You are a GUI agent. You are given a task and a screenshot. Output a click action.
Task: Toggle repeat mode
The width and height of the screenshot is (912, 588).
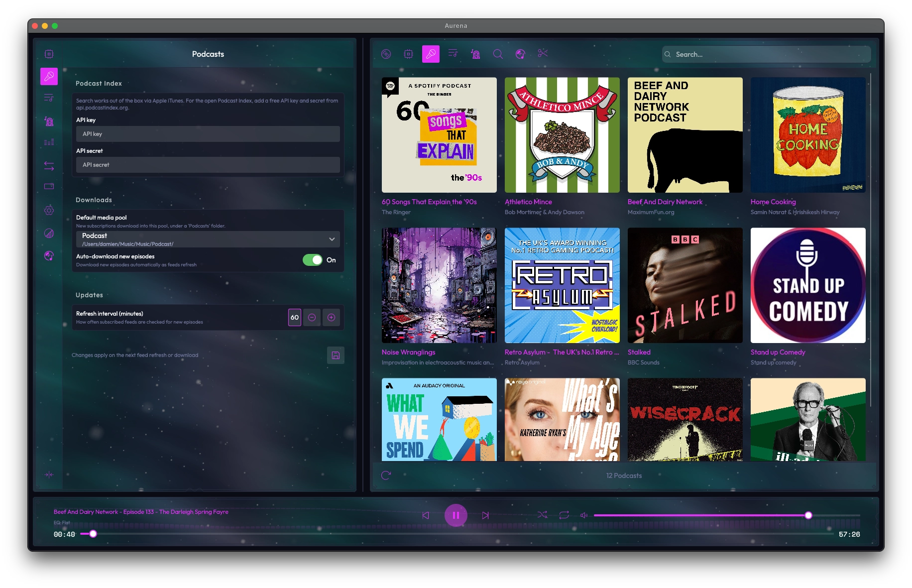point(564,515)
